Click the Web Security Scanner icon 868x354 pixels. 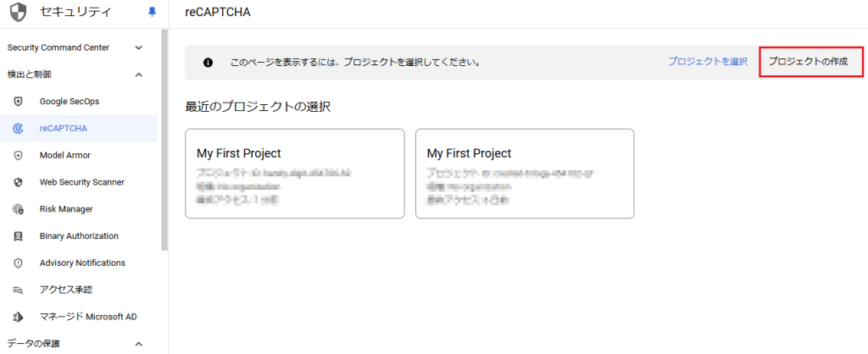click(x=18, y=182)
